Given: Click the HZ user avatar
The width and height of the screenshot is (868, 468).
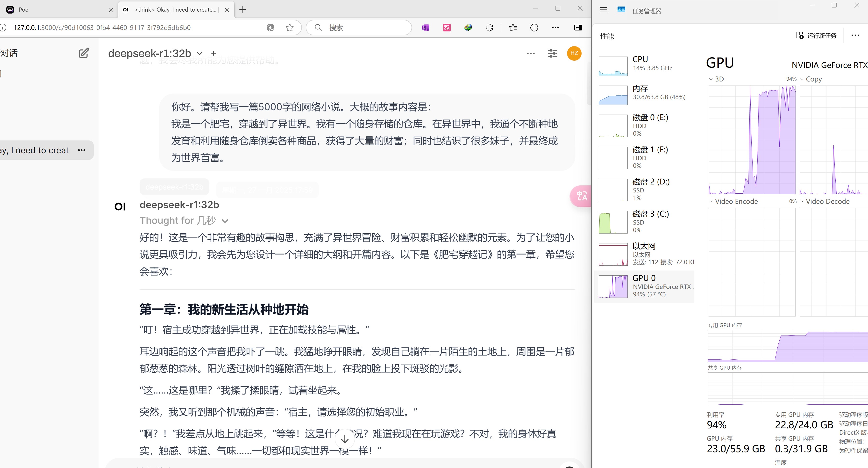Looking at the screenshot, I should pyautogui.click(x=574, y=53).
